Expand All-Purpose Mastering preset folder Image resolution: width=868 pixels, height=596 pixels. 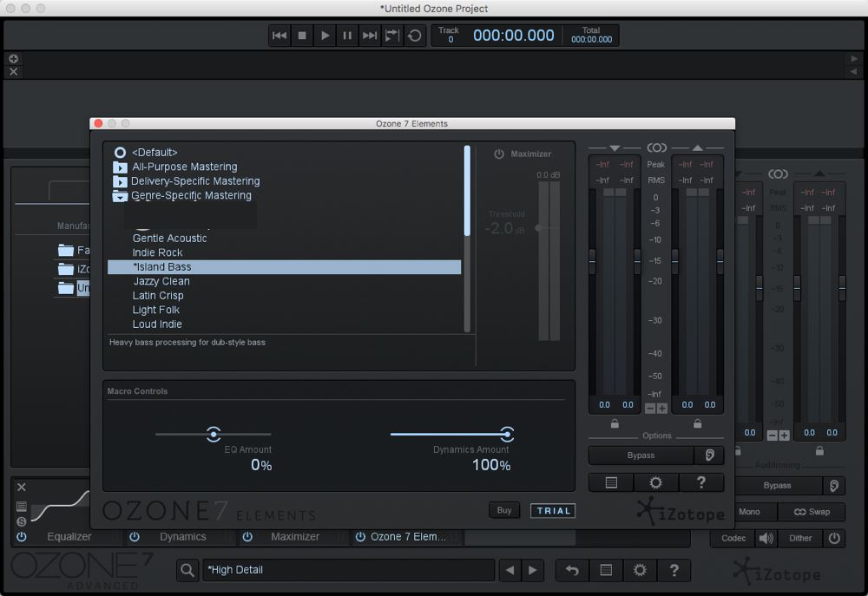click(120, 167)
